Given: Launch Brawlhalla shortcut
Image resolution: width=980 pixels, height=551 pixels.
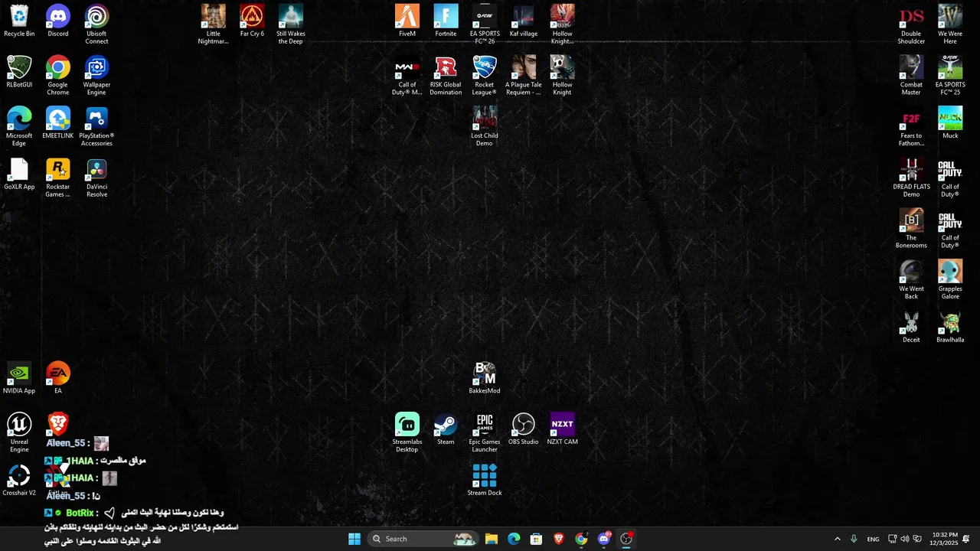Looking at the screenshot, I should click(950, 328).
